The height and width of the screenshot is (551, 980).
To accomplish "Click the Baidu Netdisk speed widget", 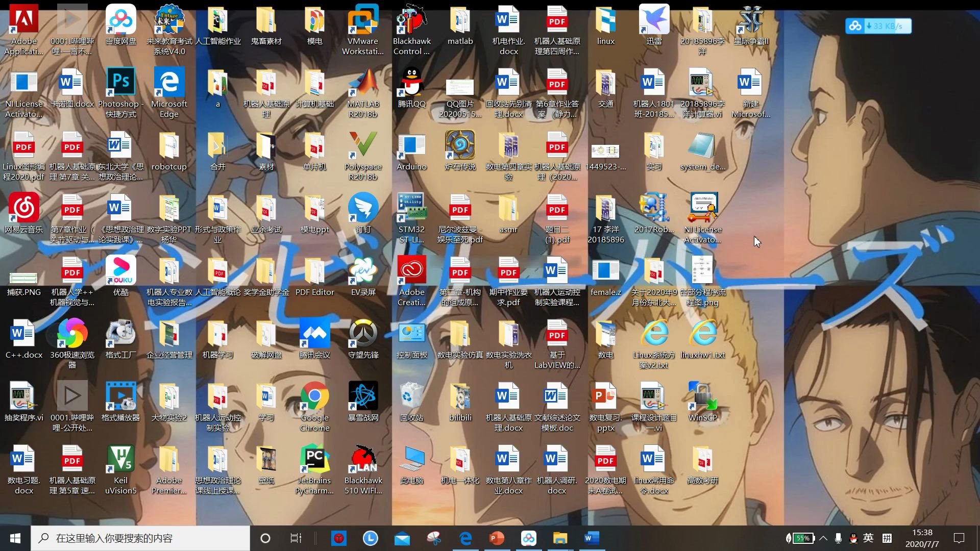I will tap(878, 26).
